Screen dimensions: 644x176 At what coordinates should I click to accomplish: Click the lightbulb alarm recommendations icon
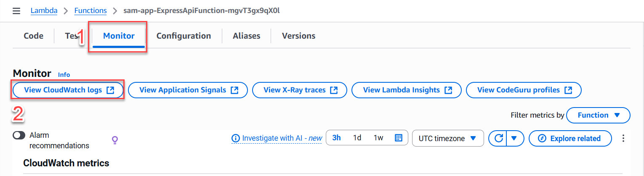114,140
